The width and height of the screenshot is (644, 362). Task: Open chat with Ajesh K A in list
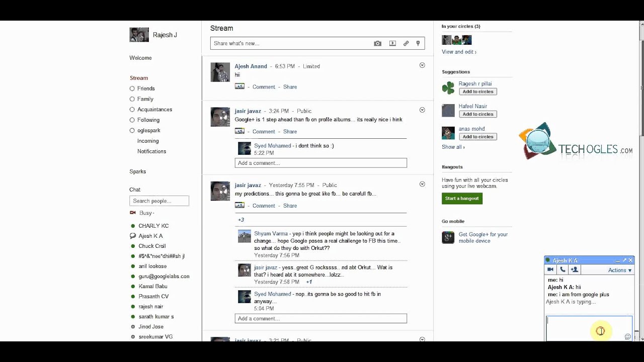(x=150, y=236)
